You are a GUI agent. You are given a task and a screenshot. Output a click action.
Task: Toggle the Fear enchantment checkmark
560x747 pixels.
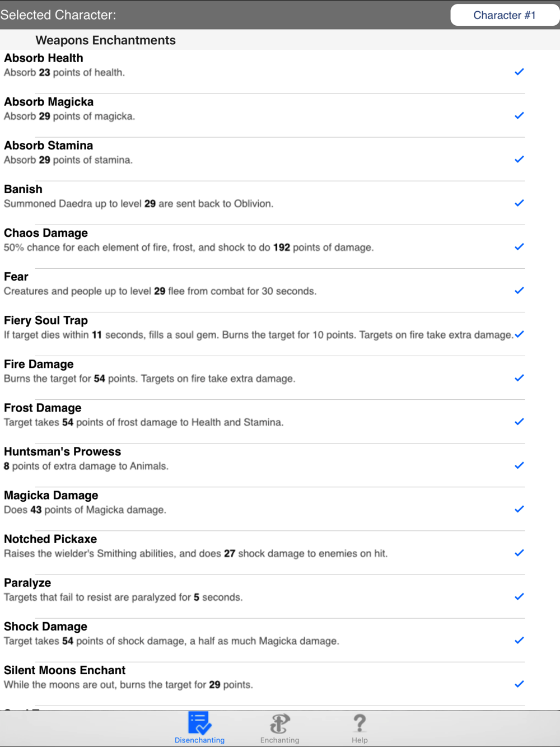(519, 290)
